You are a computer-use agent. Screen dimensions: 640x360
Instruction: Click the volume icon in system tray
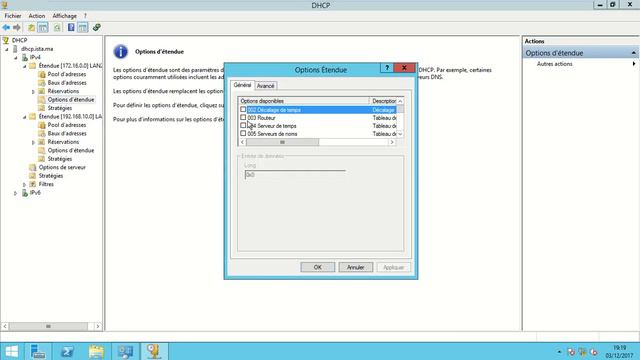(594, 352)
